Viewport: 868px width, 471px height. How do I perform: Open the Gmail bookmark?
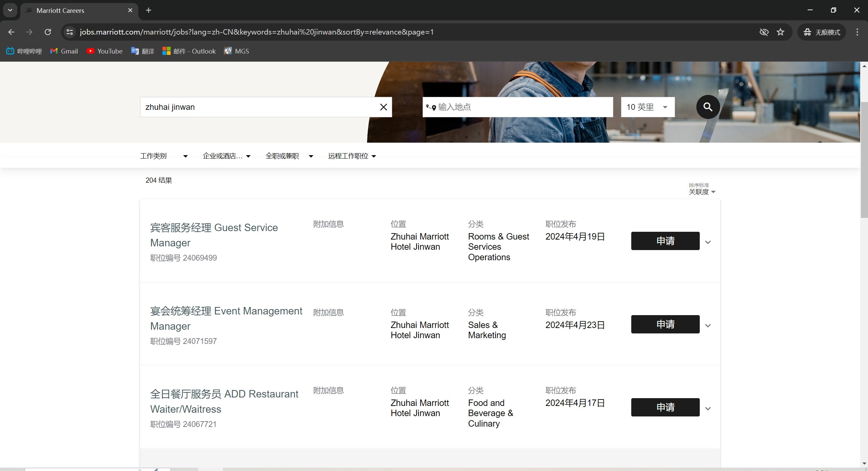[x=64, y=51]
